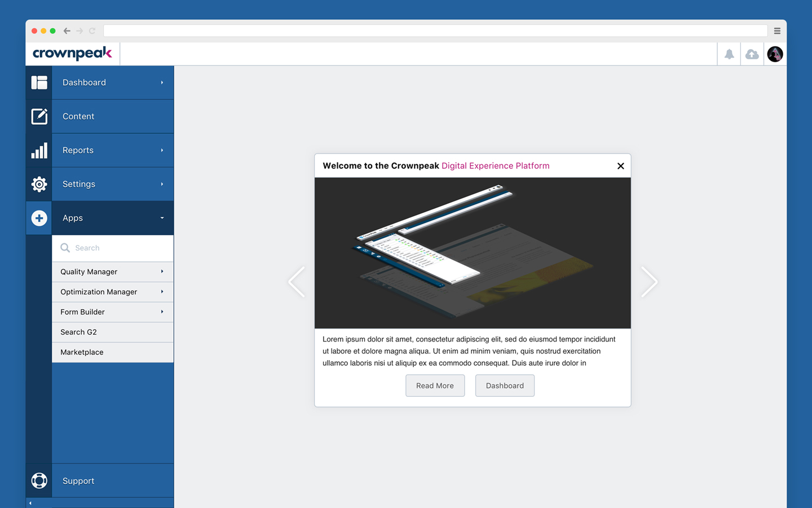Open the Support menu item

tap(113, 480)
